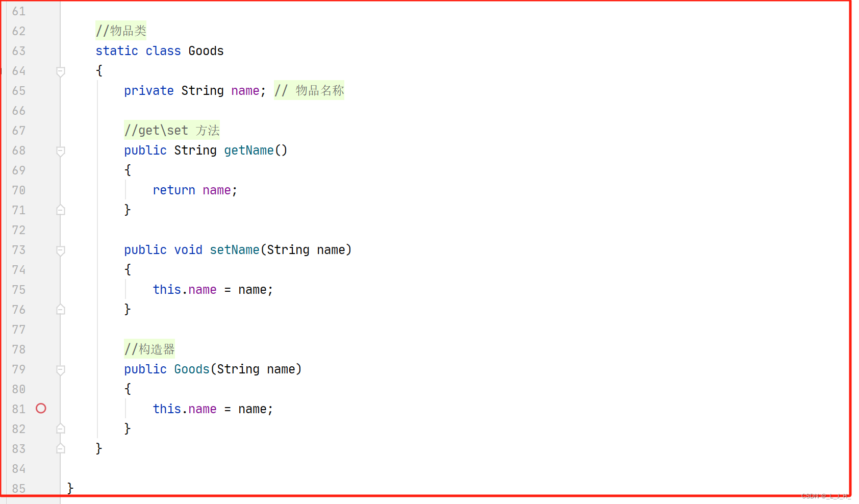The height and width of the screenshot is (504, 859).
Task: Click the 'private' keyword on line 65
Action: tap(149, 91)
